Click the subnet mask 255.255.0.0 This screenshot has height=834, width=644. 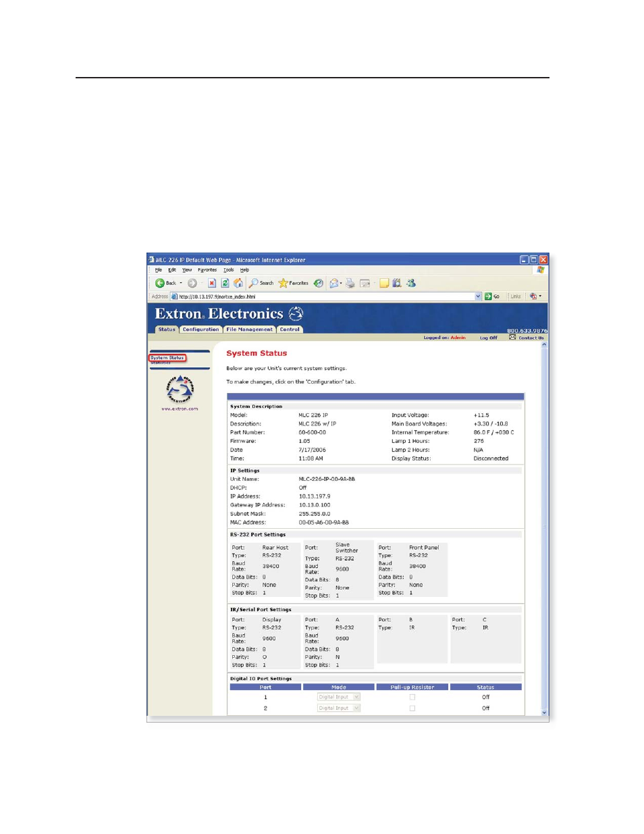click(315, 514)
